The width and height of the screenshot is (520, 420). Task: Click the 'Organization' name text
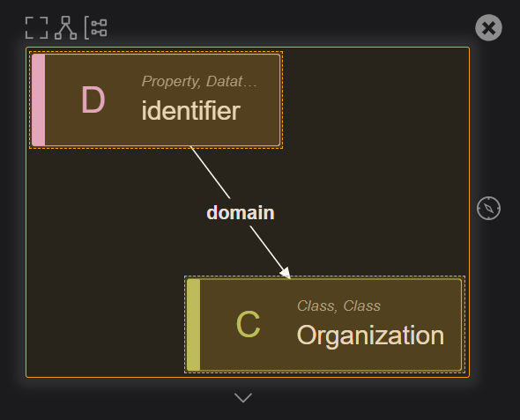pyautogui.click(x=370, y=335)
